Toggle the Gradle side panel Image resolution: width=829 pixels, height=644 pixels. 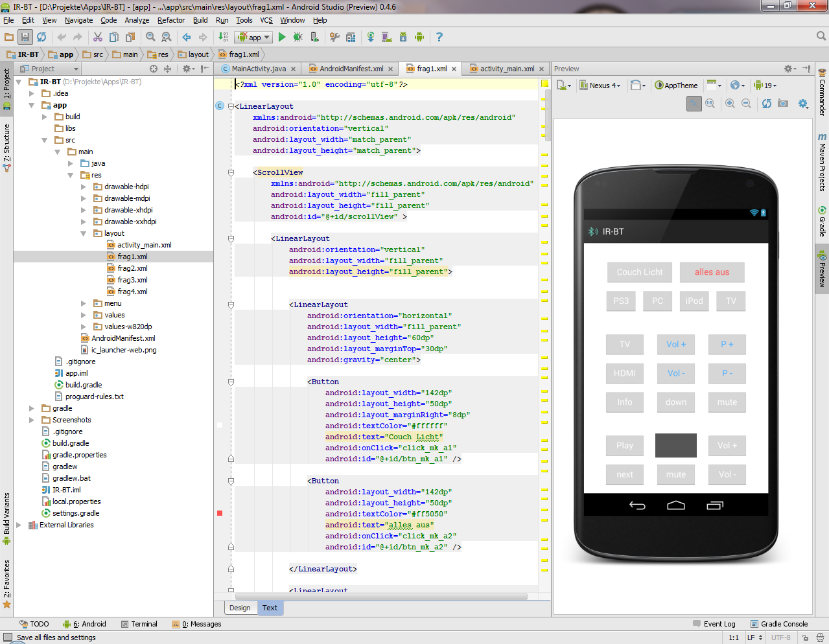822,222
